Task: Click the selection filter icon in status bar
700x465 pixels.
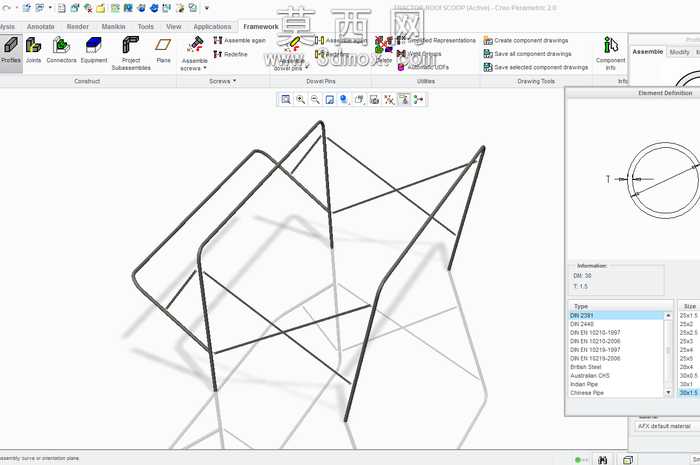Action: point(628,460)
